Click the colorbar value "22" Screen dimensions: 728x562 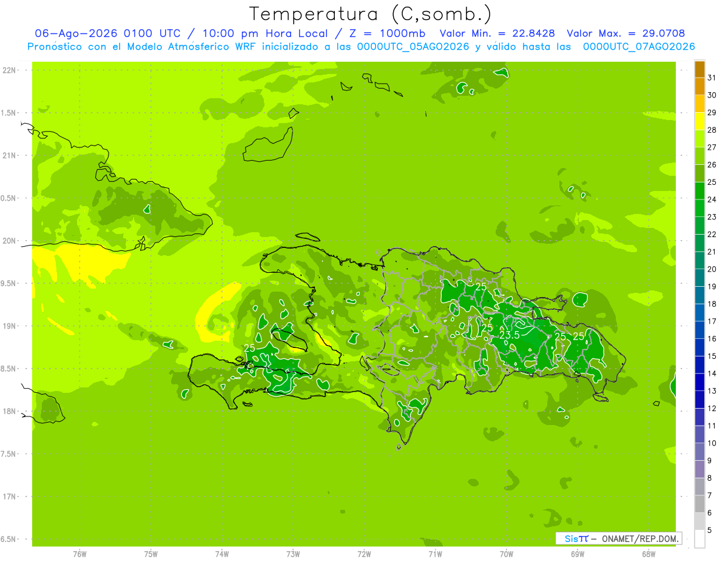[x=712, y=235]
